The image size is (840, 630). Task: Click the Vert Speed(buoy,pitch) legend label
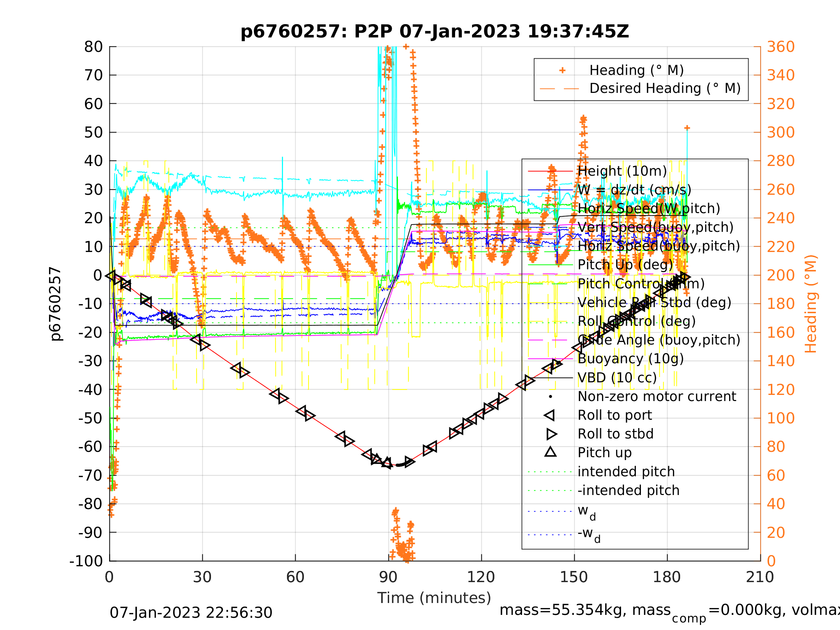[x=655, y=227]
